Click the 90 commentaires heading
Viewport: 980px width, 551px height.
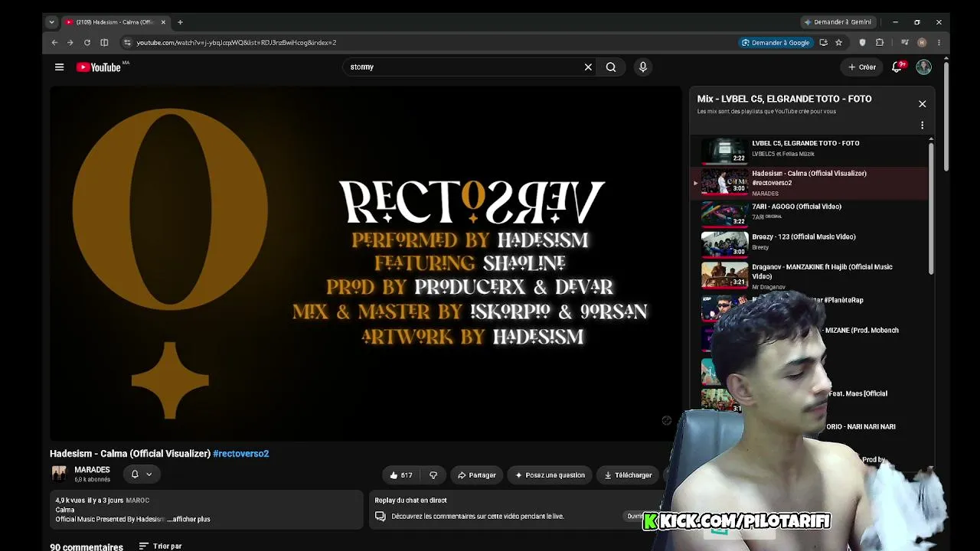click(x=87, y=547)
